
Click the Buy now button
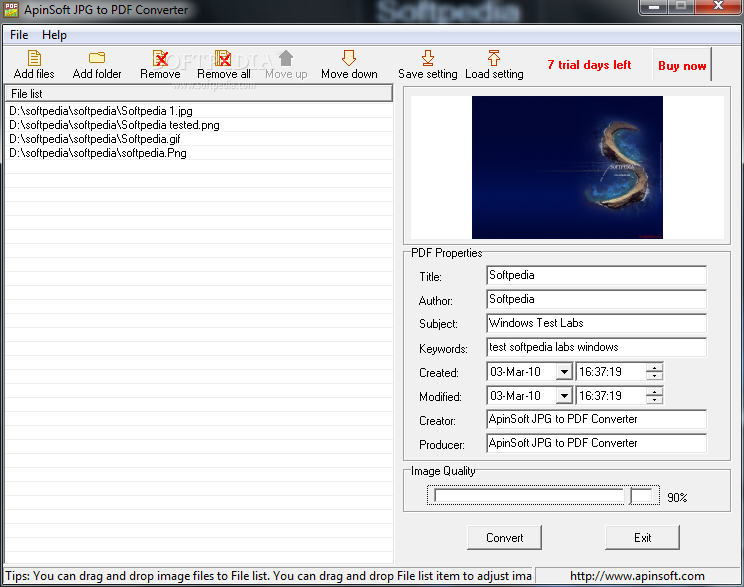(x=682, y=65)
